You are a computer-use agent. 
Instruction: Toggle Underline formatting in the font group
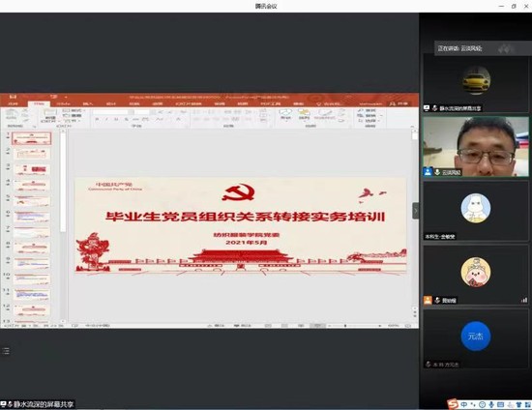click(x=116, y=119)
